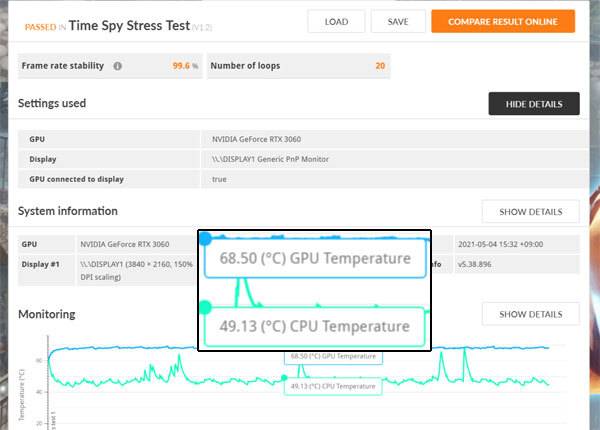Click the large 68.50 GPU Temperature label
Viewport: 600px width, 430px height.
coord(308,258)
